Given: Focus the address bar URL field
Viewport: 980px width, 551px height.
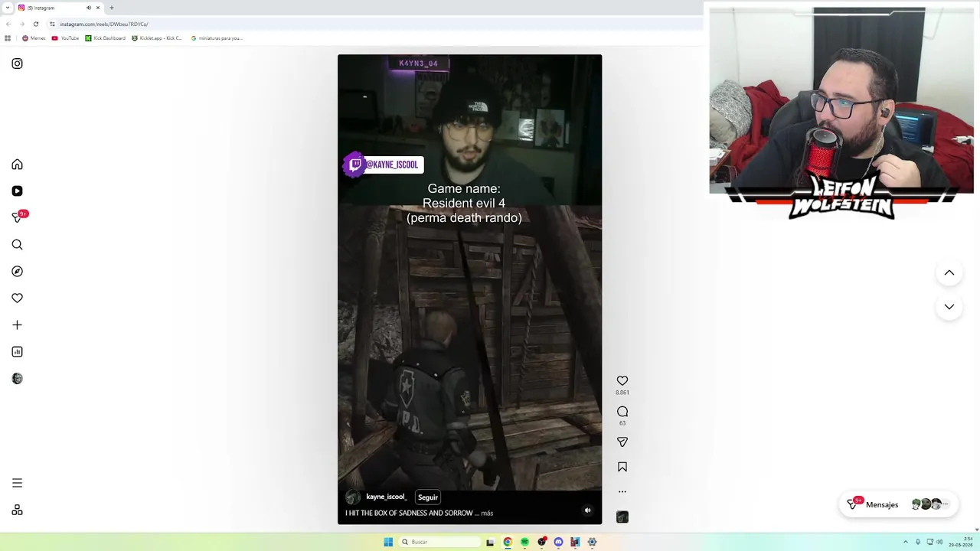Looking at the screenshot, I should click(x=375, y=24).
